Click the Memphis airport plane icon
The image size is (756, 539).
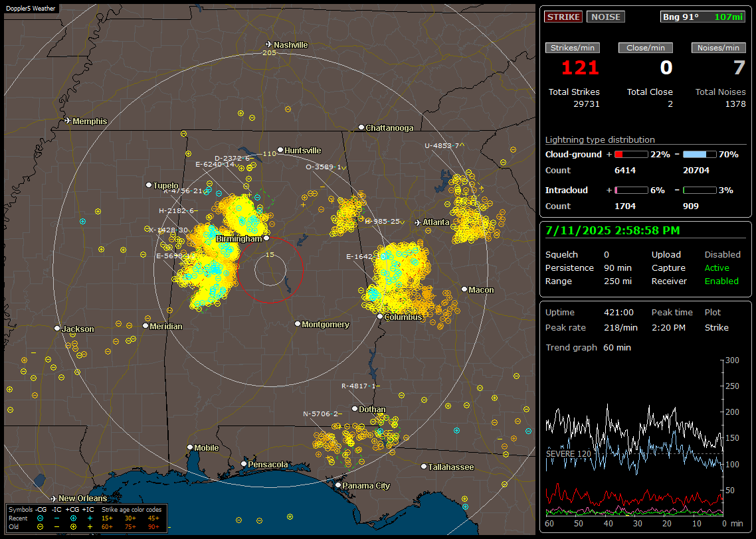pos(68,120)
